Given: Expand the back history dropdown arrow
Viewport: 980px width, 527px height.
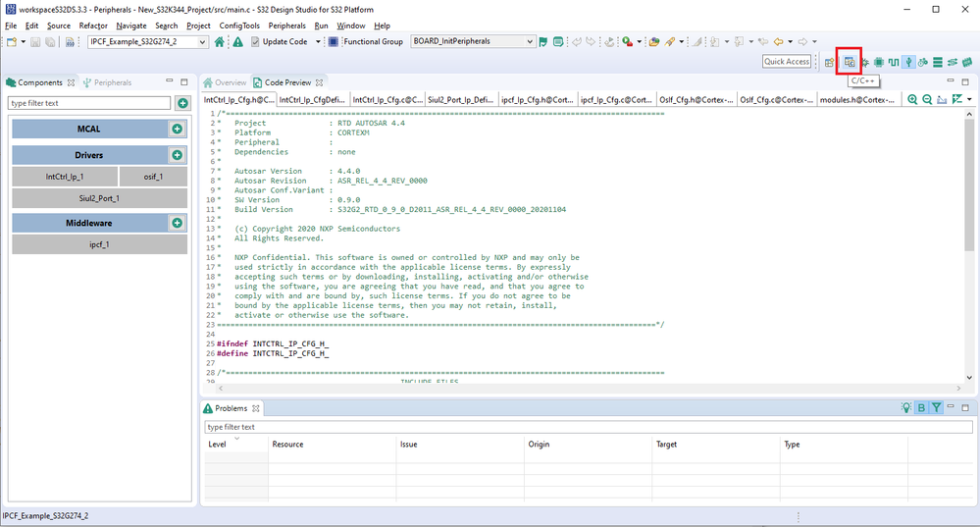Looking at the screenshot, I should tap(790, 42).
